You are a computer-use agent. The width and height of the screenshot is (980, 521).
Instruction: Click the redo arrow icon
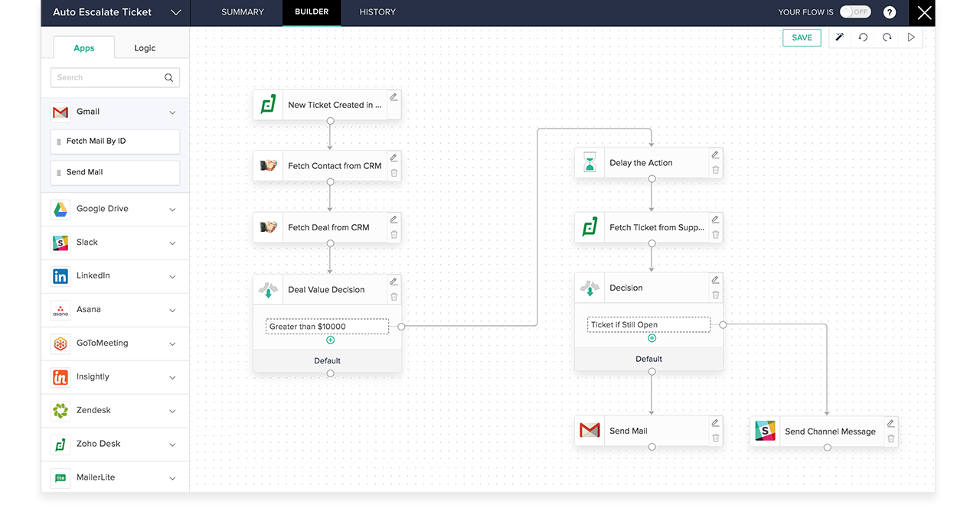pos(887,37)
